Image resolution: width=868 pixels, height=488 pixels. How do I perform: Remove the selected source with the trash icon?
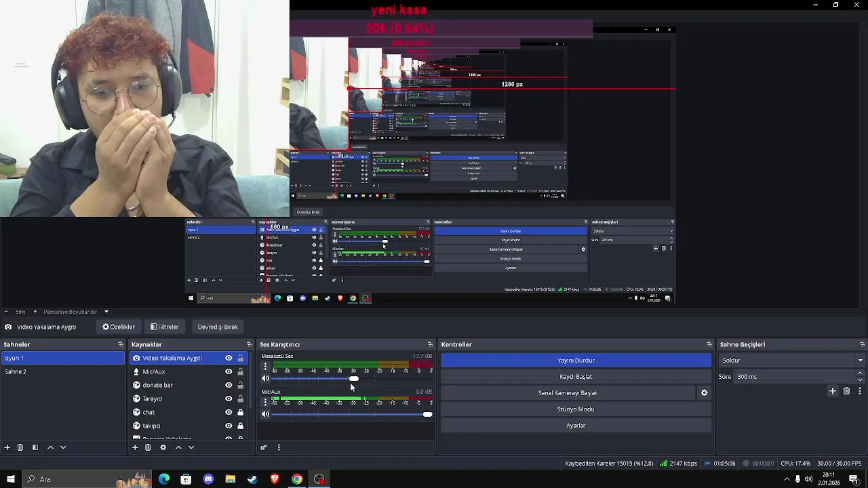[148, 447]
